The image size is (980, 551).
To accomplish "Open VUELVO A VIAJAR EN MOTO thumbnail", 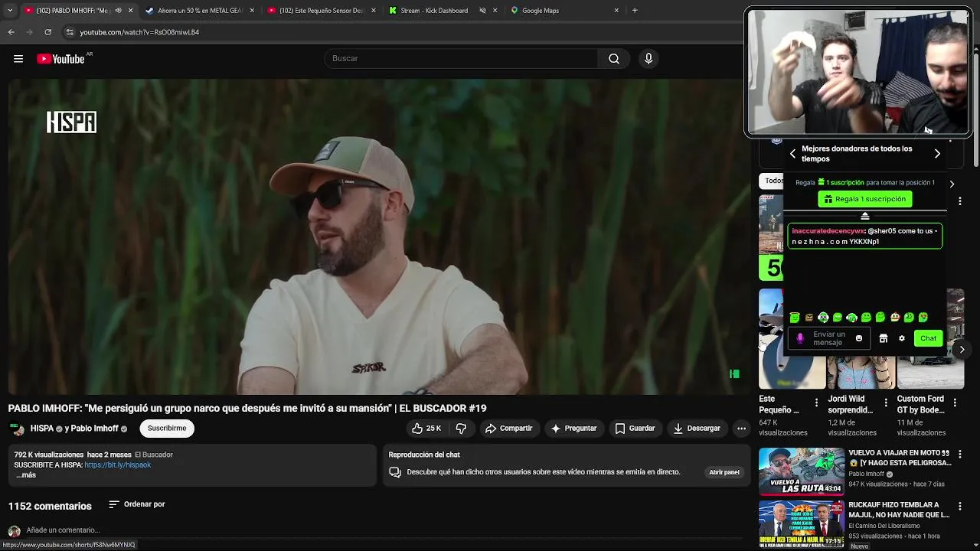I will point(802,471).
